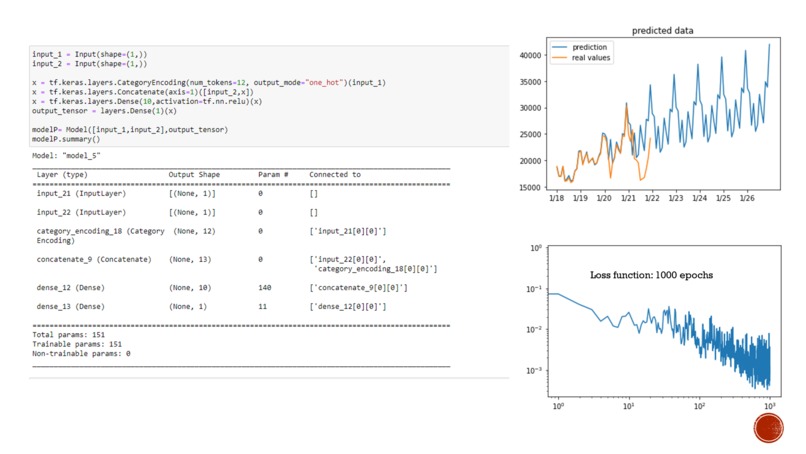Image resolution: width=806 pixels, height=454 pixels.
Task: Click the "output_tensor = layers.Dense(1)(x)" line
Action: (x=104, y=111)
